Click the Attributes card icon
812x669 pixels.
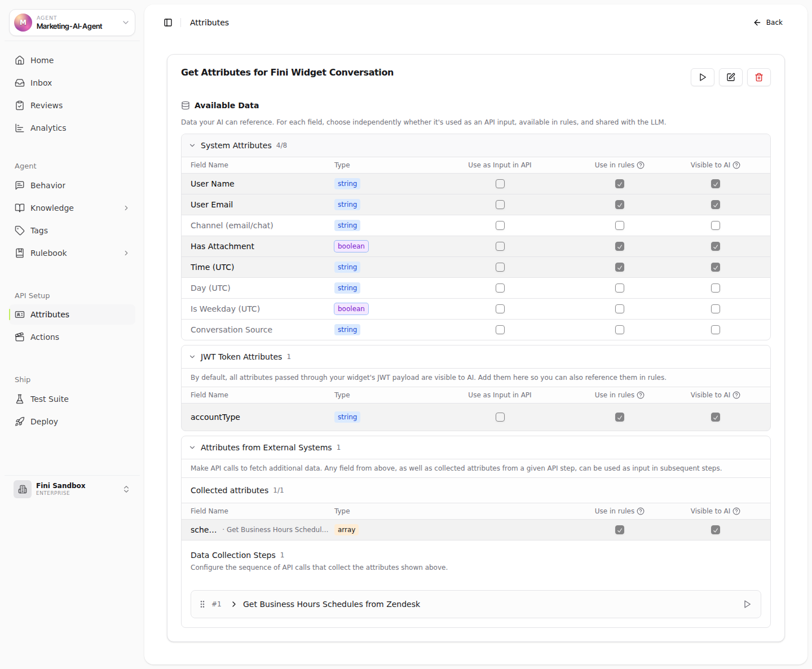click(20, 314)
